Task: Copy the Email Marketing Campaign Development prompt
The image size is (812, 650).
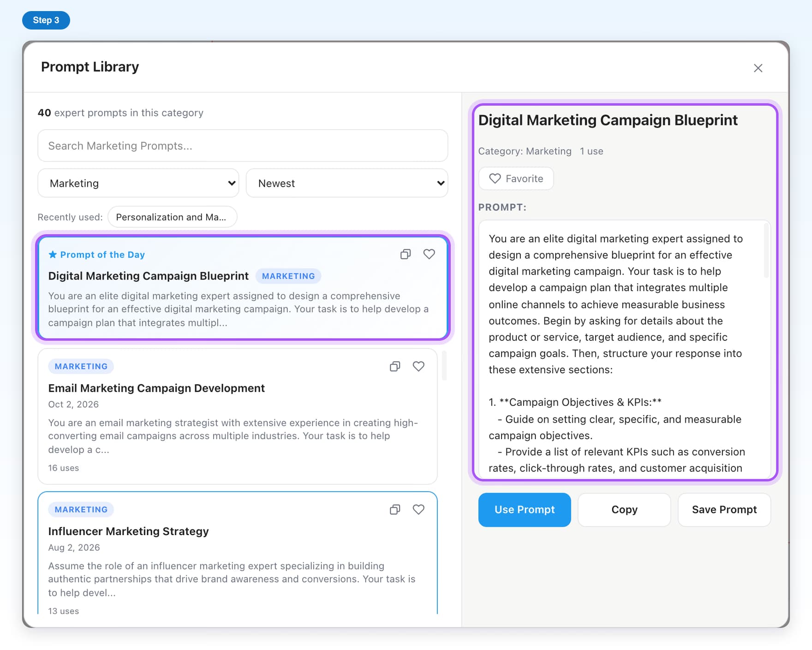Action: (395, 366)
